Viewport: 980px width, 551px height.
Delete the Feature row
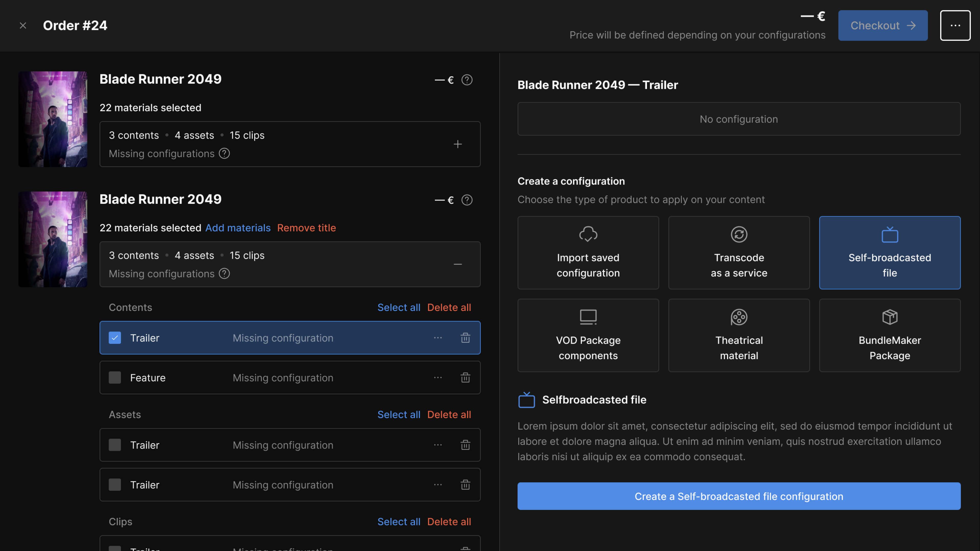(465, 378)
